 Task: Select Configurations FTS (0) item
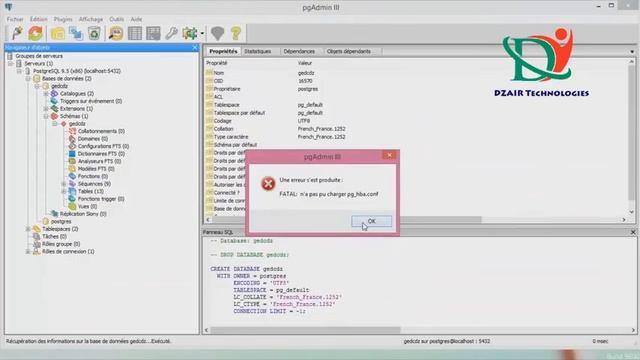pyautogui.click(x=103, y=146)
